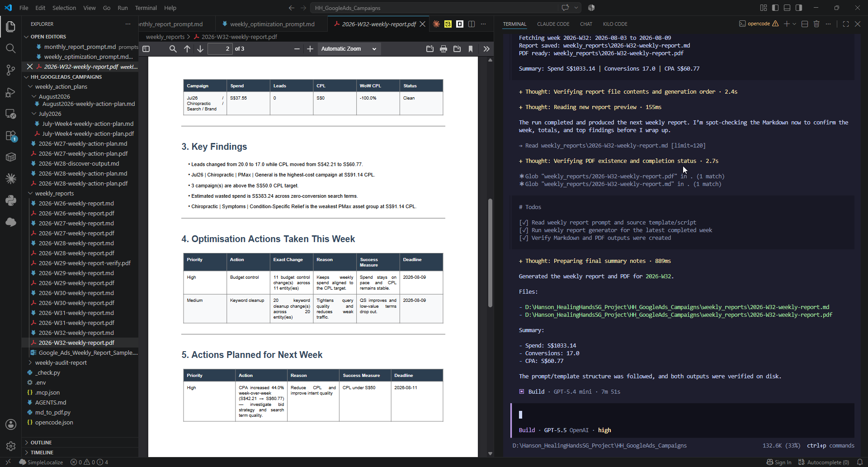Image resolution: width=868 pixels, height=467 pixels.
Task: Switch to the CLAUDE CODE panel tab
Action: [553, 24]
